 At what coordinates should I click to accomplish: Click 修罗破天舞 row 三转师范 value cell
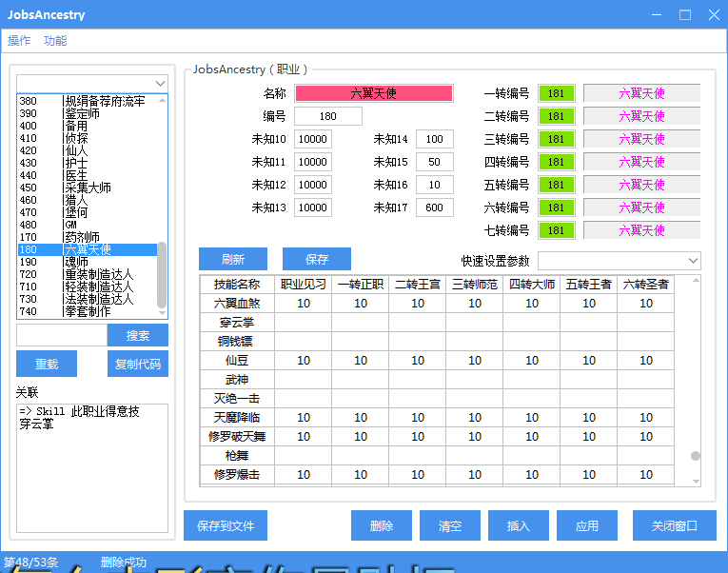click(475, 437)
